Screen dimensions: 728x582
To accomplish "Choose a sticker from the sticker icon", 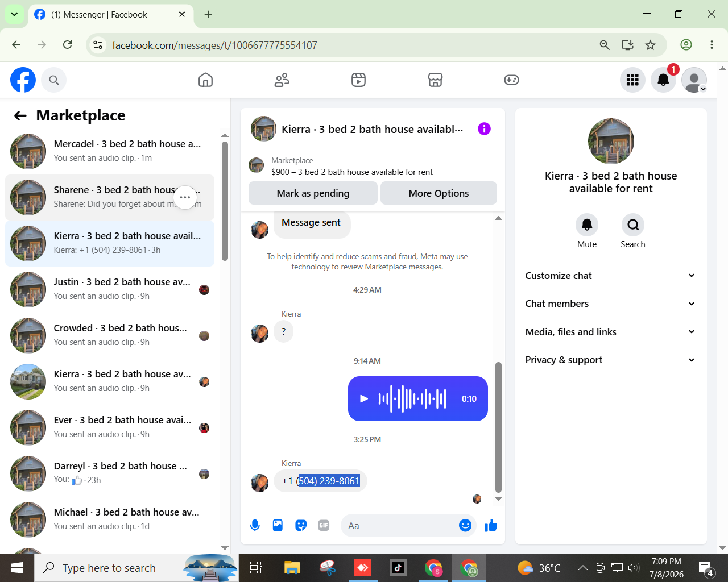I will click(x=301, y=526).
